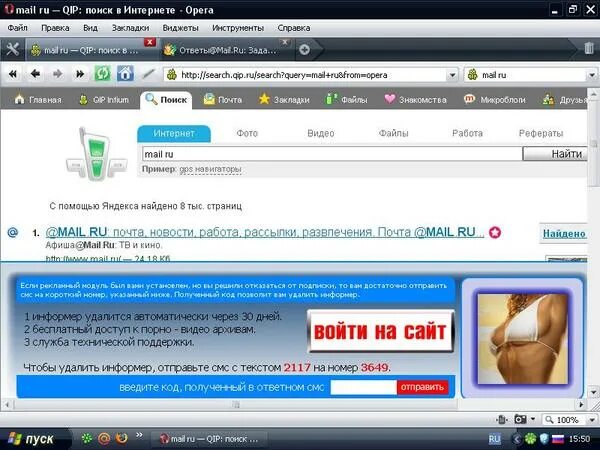Click the RU language indicator in tray
Viewport: 600px width, 450px height.
[494, 439]
